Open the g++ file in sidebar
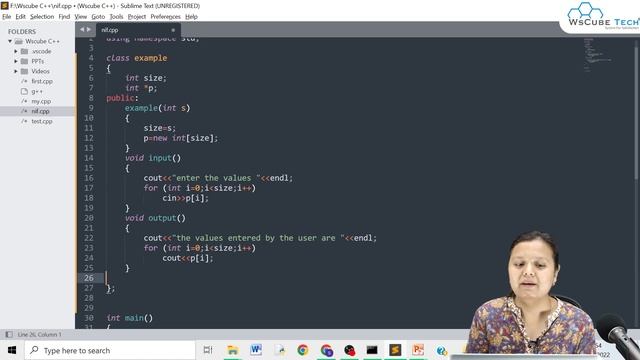 coord(37,91)
